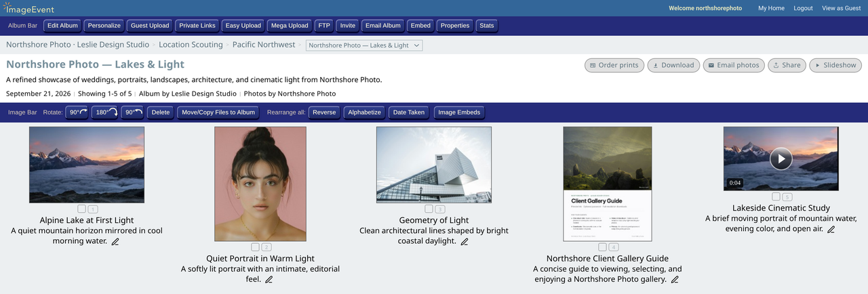Click the Alpine Lake at First Light title
868x294 pixels.
(87, 220)
